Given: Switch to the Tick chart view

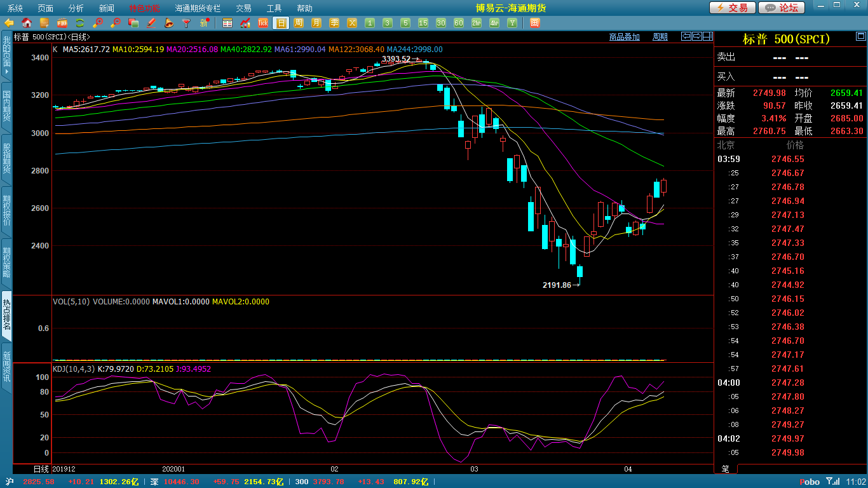Looking at the screenshot, I should pos(263,23).
